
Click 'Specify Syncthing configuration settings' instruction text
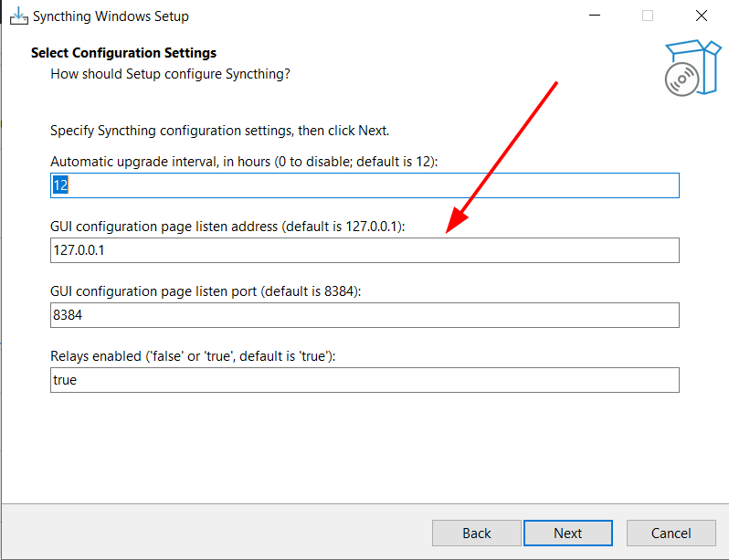click(219, 131)
